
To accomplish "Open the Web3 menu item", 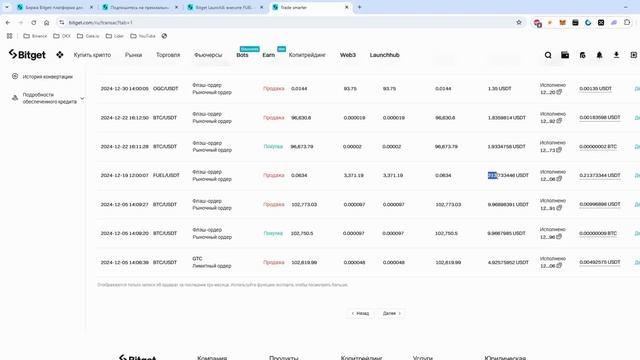I will tap(348, 55).
